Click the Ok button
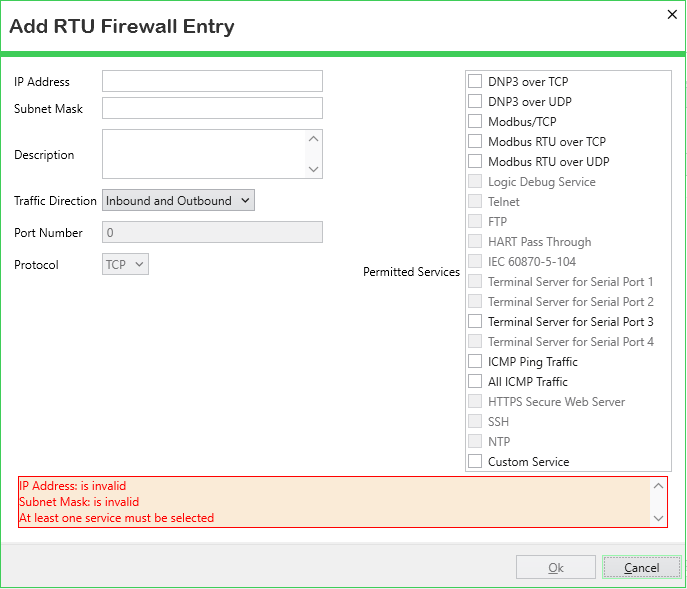 point(555,568)
